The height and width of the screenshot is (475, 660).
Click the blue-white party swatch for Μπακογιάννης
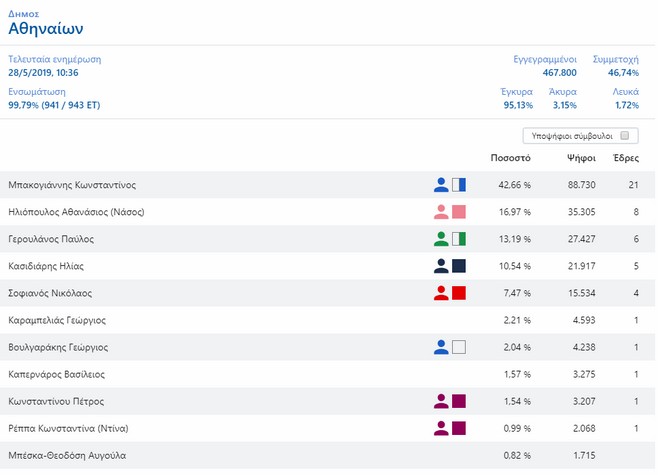(459, 185)
